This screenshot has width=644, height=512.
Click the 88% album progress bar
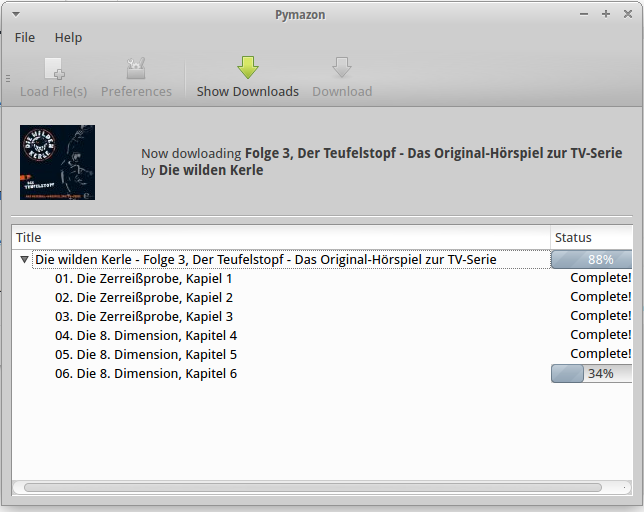(x=591, y=260)
